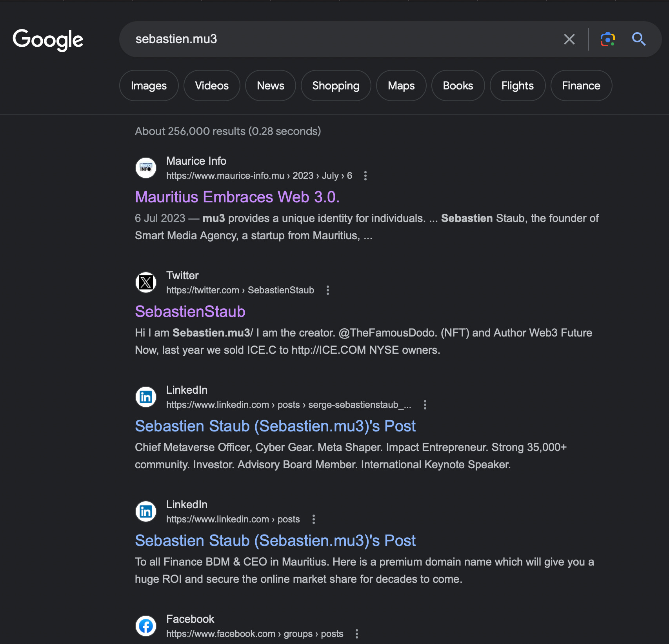Switch to Books results

[458, 86]
